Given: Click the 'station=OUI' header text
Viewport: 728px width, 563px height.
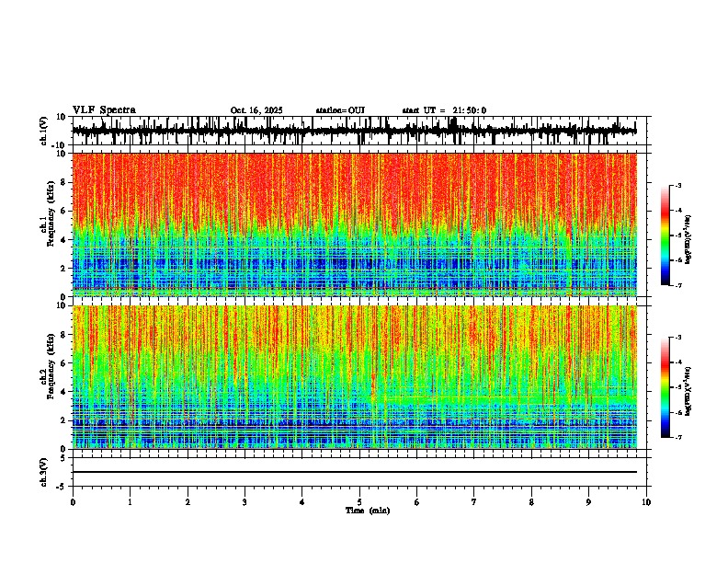Looking at the screenshot, I should pos(340,110).
